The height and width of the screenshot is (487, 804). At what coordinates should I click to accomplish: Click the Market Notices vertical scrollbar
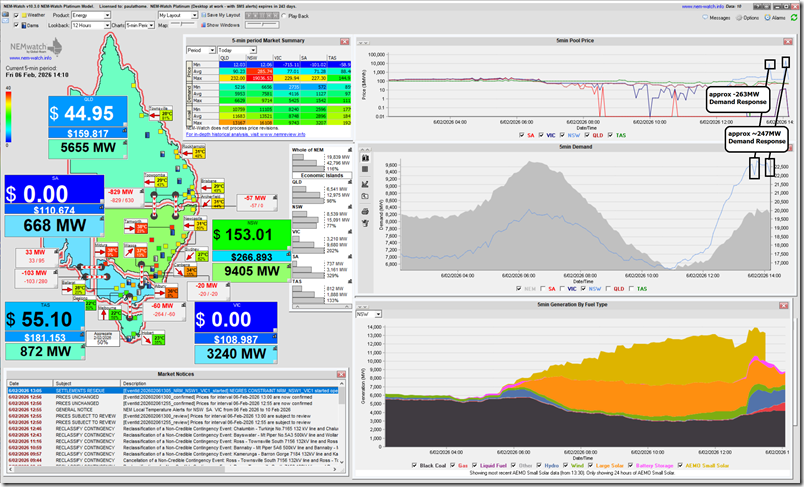point(342,424)
